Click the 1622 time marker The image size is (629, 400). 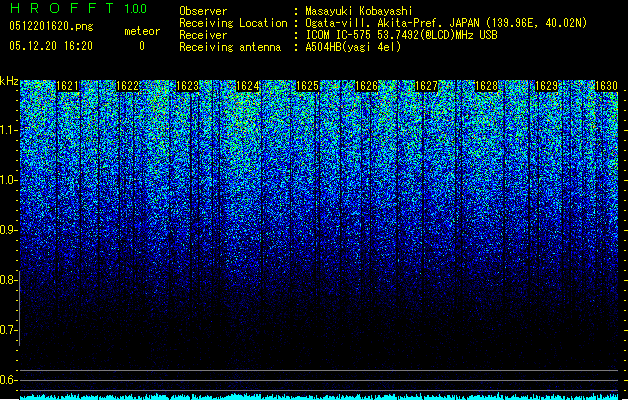tap(127, 86)
